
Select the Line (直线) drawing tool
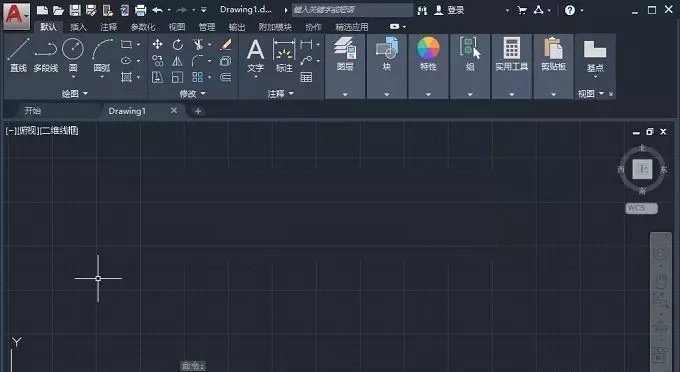(18, 54)
